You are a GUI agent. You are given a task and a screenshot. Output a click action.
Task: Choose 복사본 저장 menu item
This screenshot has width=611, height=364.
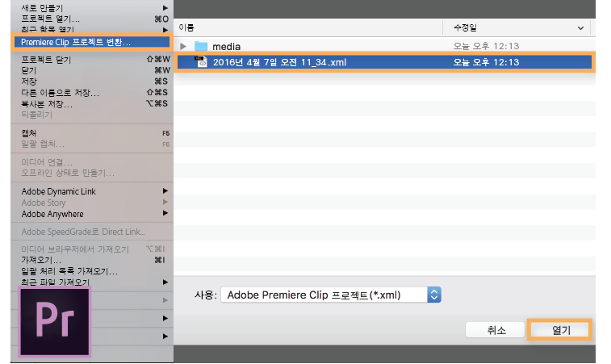[x=92, y=104]
